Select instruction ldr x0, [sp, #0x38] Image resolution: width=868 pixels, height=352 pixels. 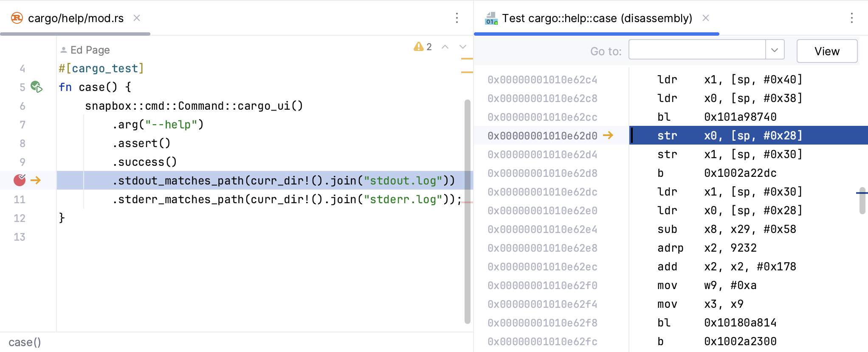[x=730, y=98]
